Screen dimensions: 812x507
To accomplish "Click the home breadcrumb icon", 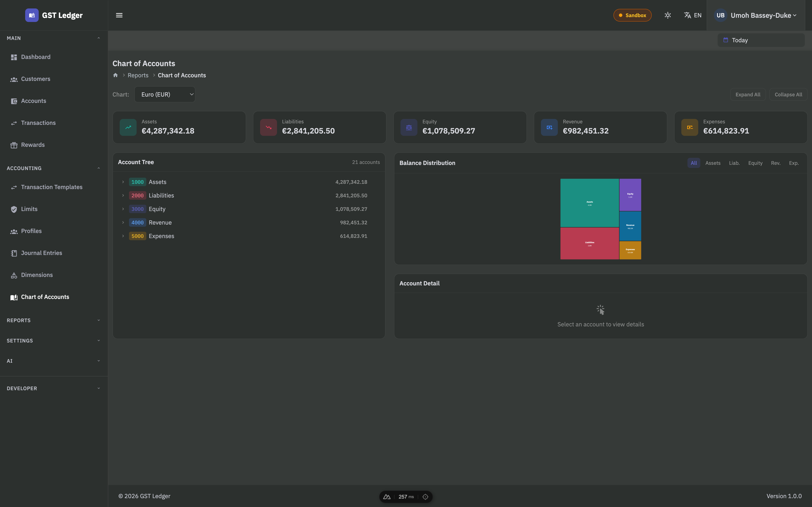I will 115,75.
